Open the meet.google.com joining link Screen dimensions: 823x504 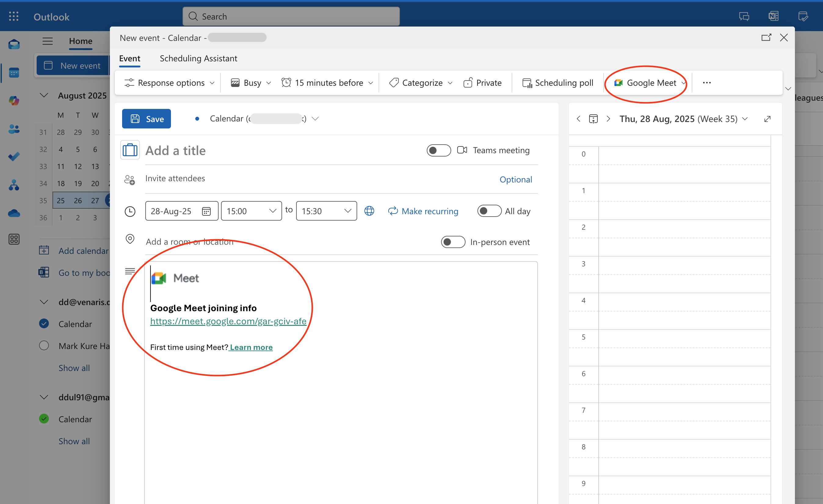[x=228, y=321]
